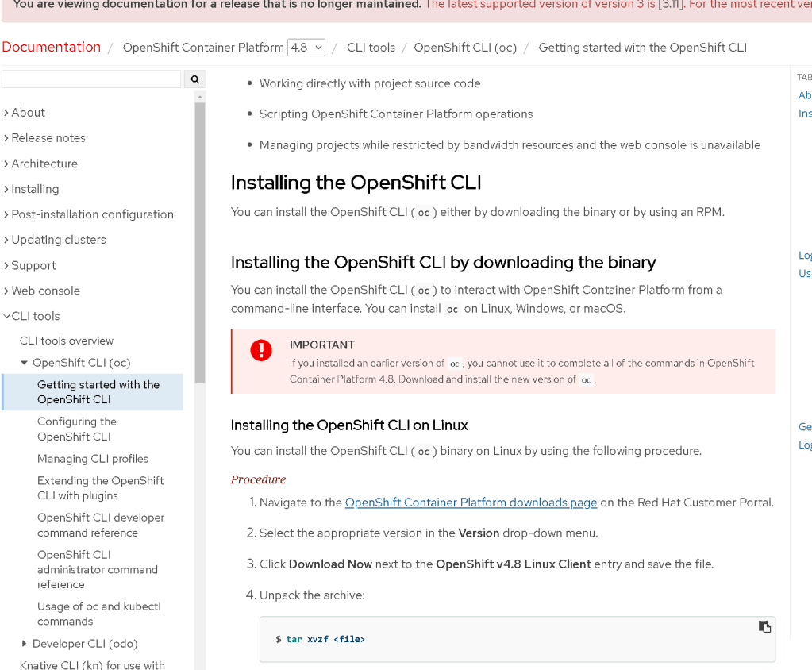
Task: Click 'Installing the OpenShift CLI by downloading the binary' heading
Action: point(443,263)
